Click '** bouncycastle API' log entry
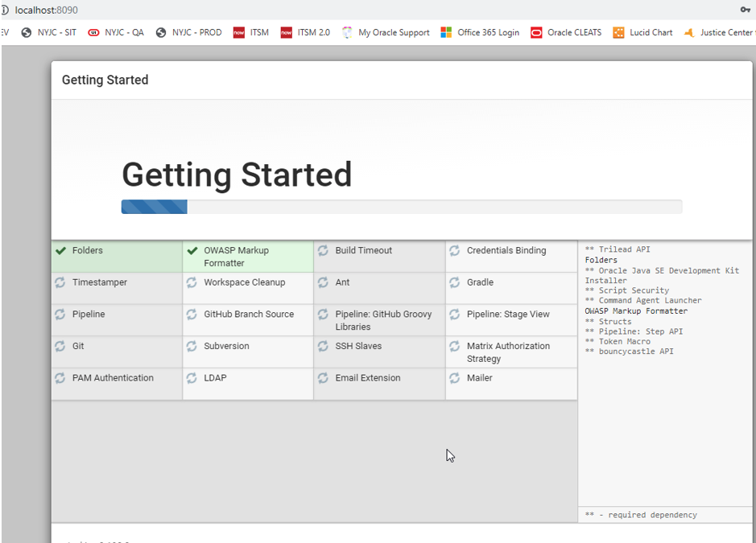This screenshot has width=756, height=543. point(630,352)
